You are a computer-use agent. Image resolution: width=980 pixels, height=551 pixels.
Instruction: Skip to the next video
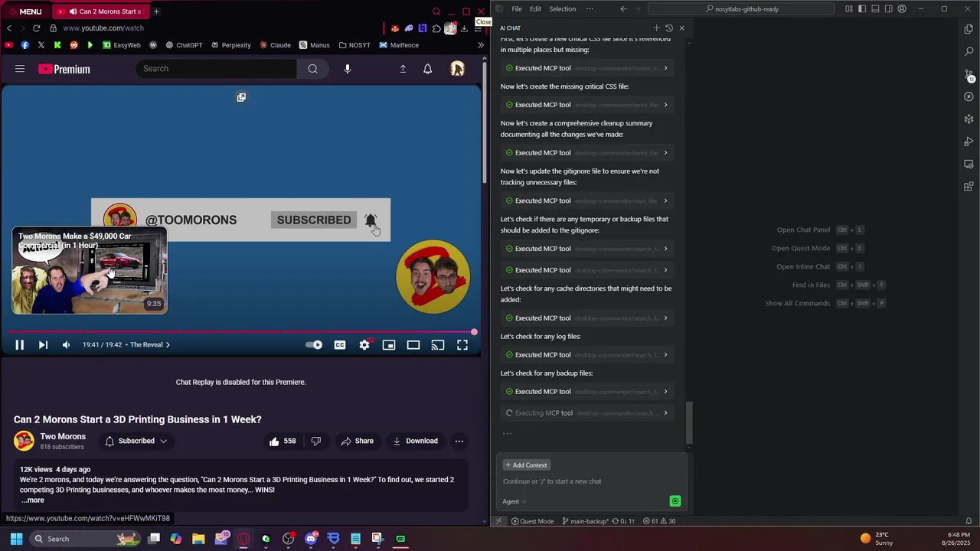pyautogui.click(x=43, y=345)
